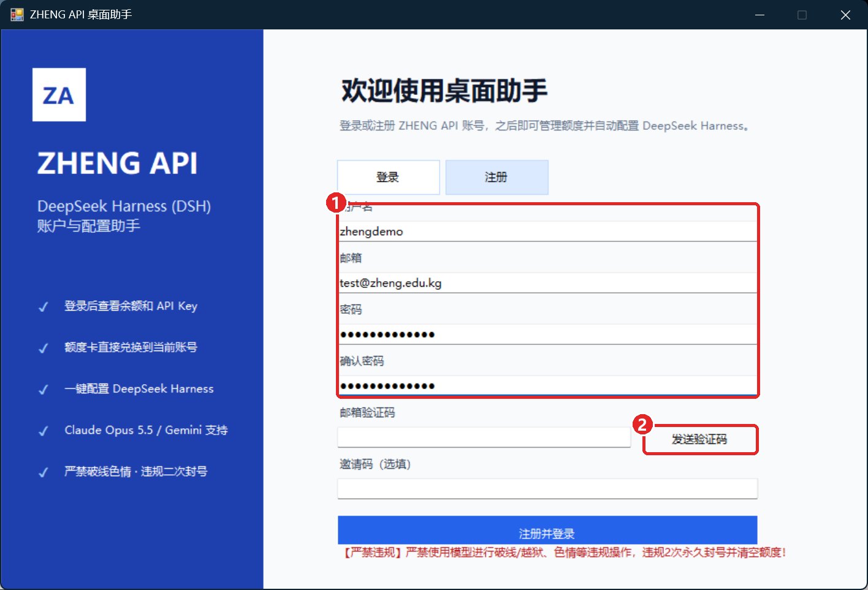Viewport: 868px width, 590px height.
Task: Click the text Claude Opus 5.5 / Gemini 支持
Action: [147, 429]
